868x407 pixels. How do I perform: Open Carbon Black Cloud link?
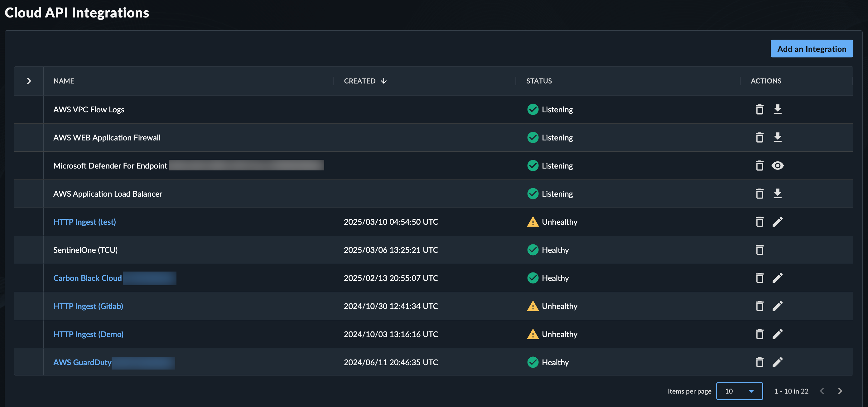tap(87, 278)
